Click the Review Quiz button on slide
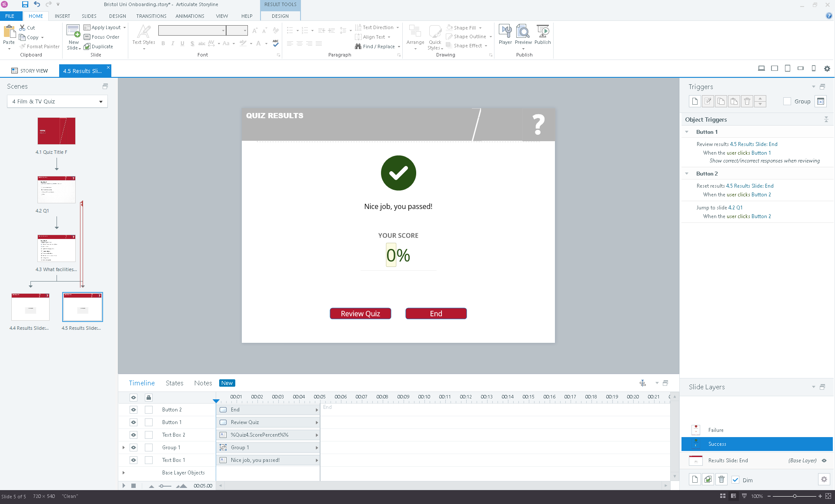835x504 pixels. [x=360, y=314]
